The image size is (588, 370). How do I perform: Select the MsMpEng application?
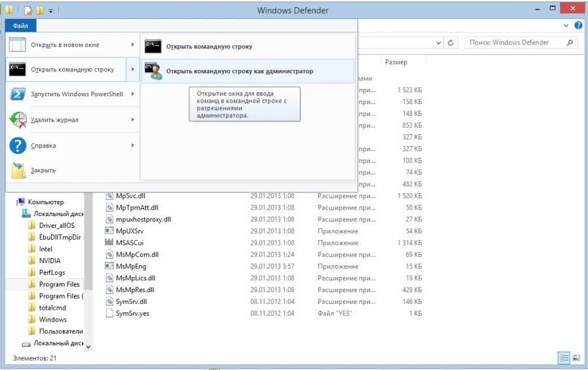click(x=131, y=266)
